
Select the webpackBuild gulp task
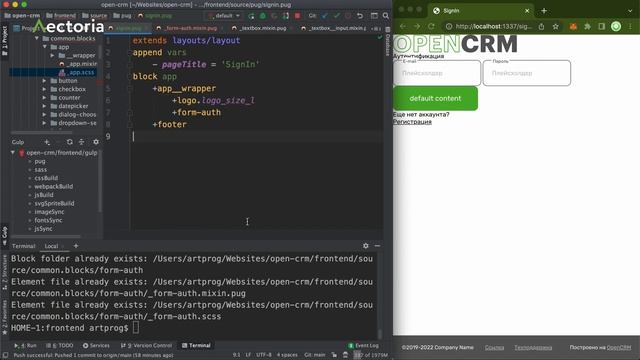coord(53,187)
